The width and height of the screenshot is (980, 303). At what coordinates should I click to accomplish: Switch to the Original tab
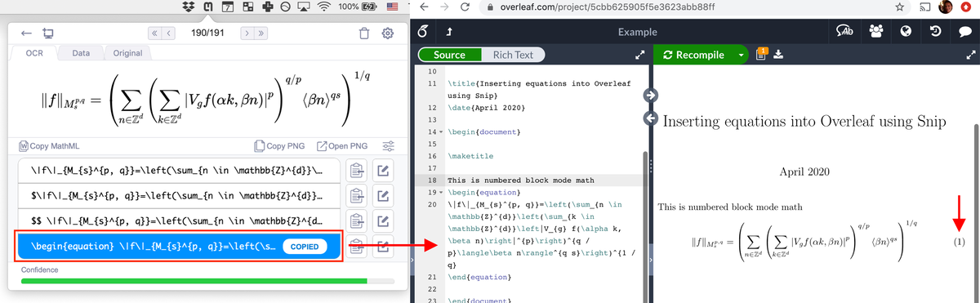tap(127, 53)
